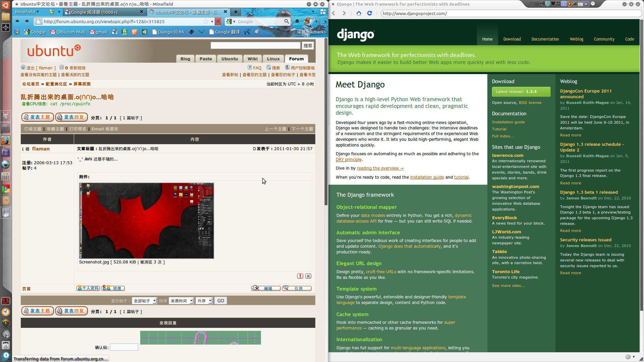This screenshot has height=362, width=644.
Task: Open the Screenshot.jpg attachment thumbnail
Action: tap(147, 221)
